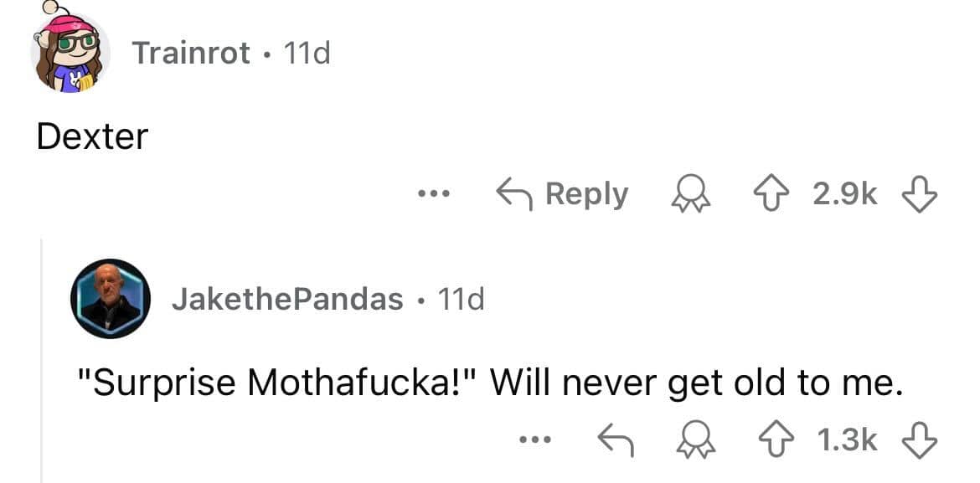
Task: Visit the JakethePandas username profile
Action: (287, 299)
